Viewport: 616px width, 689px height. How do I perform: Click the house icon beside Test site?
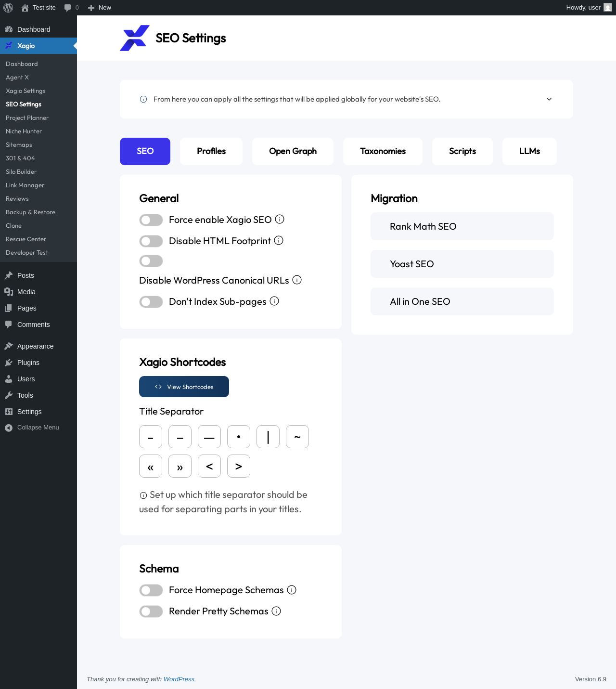pos(25,8)
